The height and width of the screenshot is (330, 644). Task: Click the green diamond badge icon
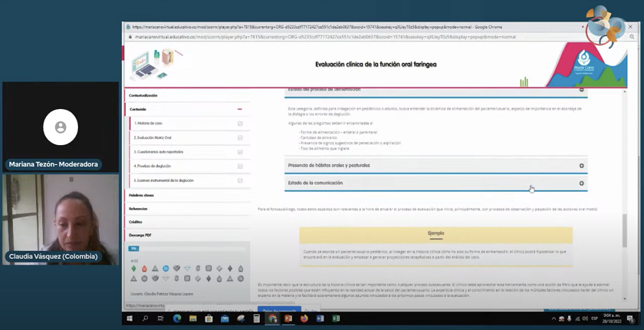(x=133, y=269)
